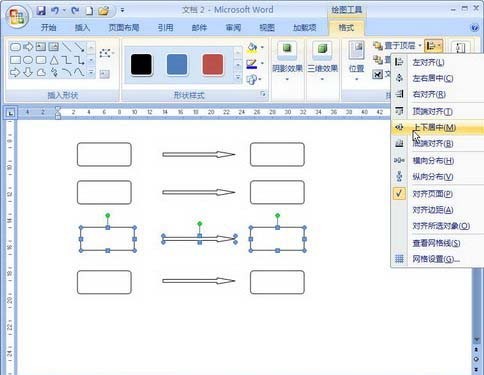Open the Align dropdown button in ribbon
Image resolution: width=484 pixels, height=375 pixels.
click(433, 46)
